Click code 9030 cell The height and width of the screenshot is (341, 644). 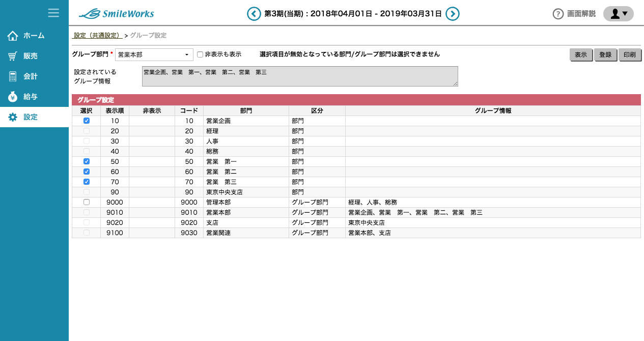click(x=189, y=233)
